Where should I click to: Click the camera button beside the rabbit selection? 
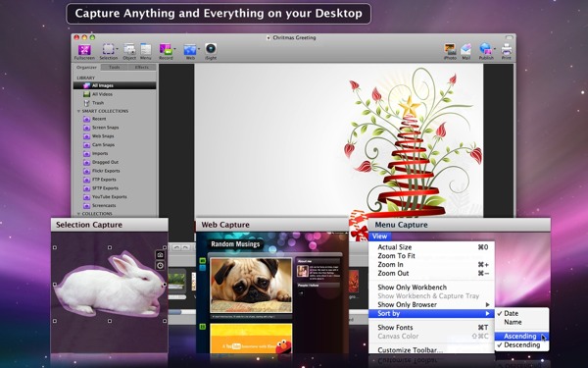pyautogui.click(x=160, y=255)
